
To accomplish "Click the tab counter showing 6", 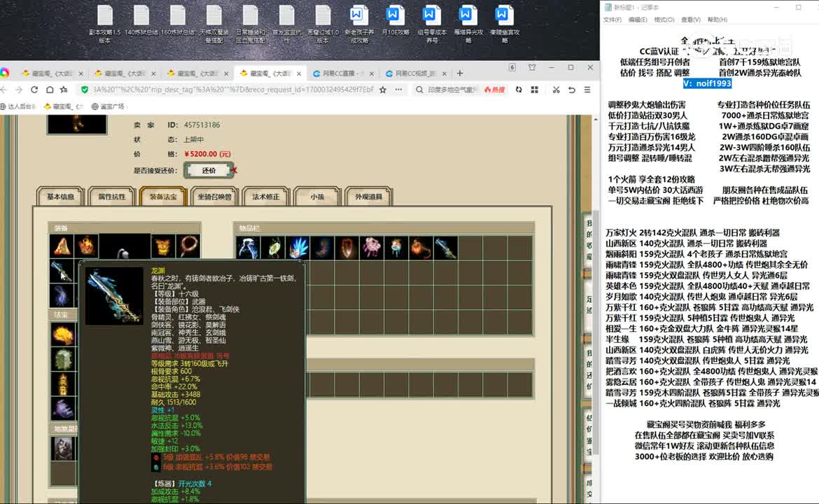I will [x=512, y=67].
